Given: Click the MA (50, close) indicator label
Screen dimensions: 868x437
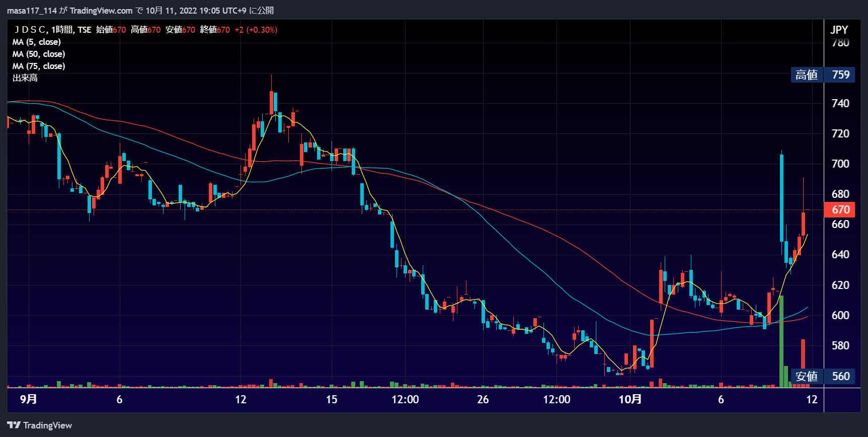Looking at the screenshot, I should (x=39, y=54).
